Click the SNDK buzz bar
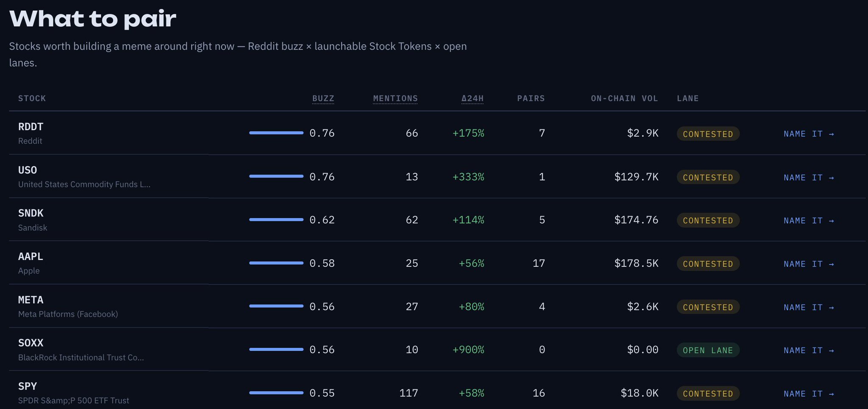This screenshot has height=409, width=868. coord(276,219)
